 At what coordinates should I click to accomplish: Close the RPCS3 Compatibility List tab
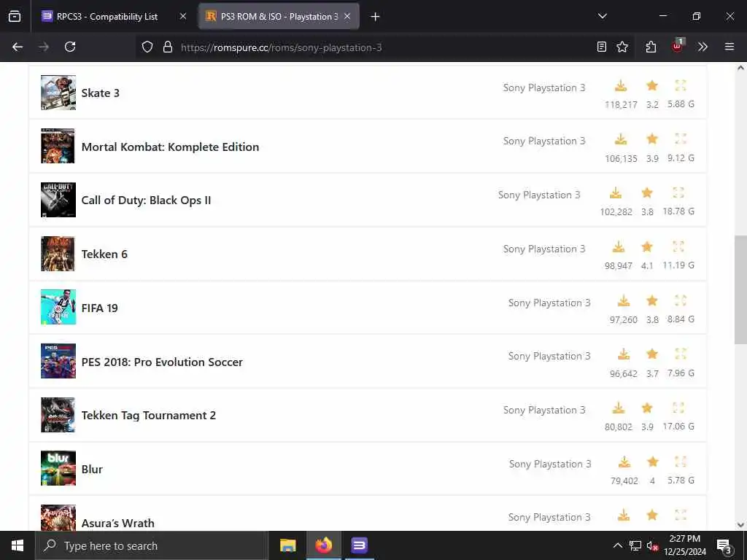[183, 16]
